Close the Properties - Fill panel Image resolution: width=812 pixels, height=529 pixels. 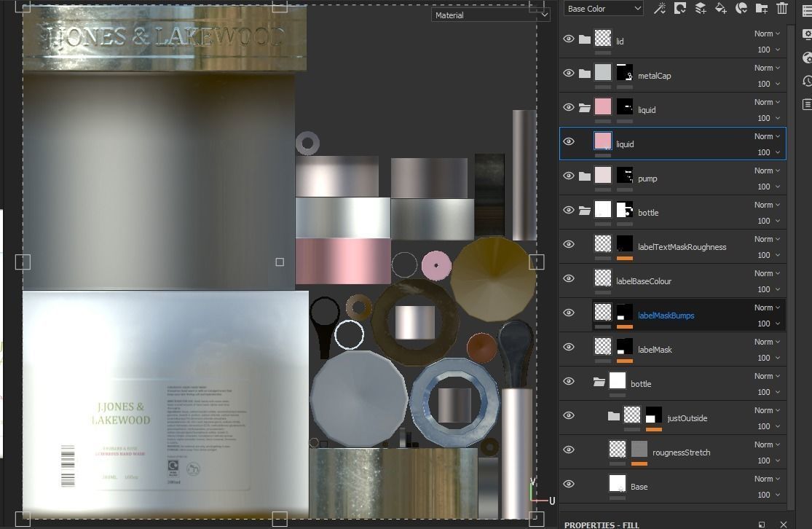point(784,525)
